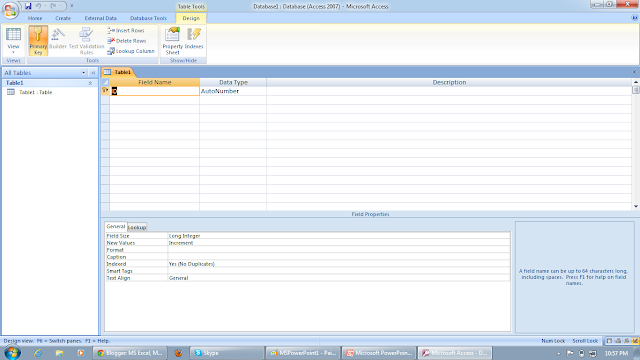Switch to the Create ribbon tab
This screenshot has width=640, height=360.
(63, 18)
